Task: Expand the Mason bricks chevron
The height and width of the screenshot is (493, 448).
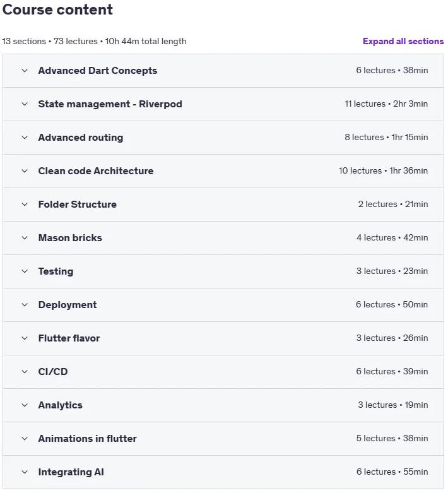Action: coord(25,238)
